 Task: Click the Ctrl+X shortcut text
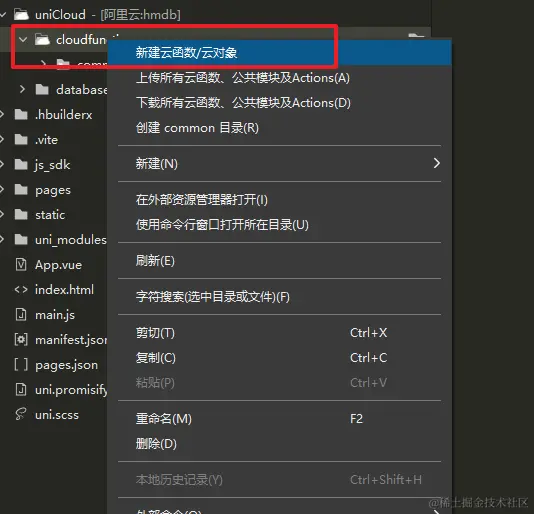(x=368, y=333)
